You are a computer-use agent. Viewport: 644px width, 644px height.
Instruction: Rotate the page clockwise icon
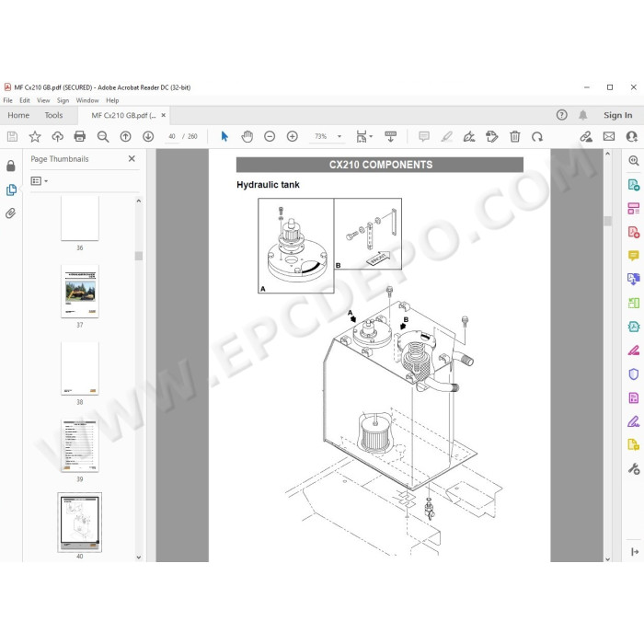click(537, 136)
